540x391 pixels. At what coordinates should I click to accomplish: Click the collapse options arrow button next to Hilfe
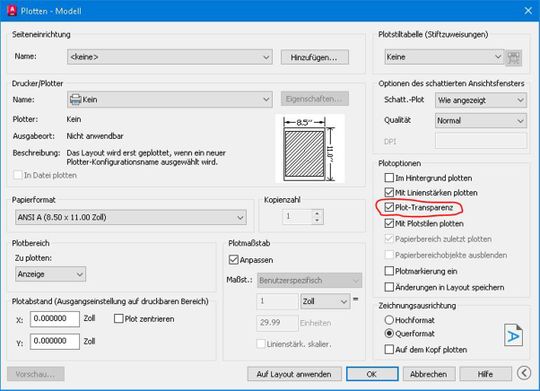click(524, 373)
